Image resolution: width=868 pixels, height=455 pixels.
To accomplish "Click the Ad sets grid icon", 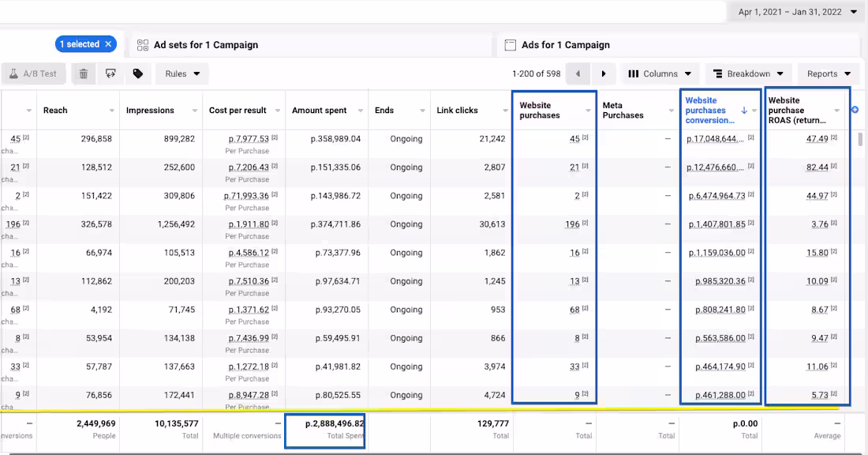I will pyautogui.click(x=143, y=45).
